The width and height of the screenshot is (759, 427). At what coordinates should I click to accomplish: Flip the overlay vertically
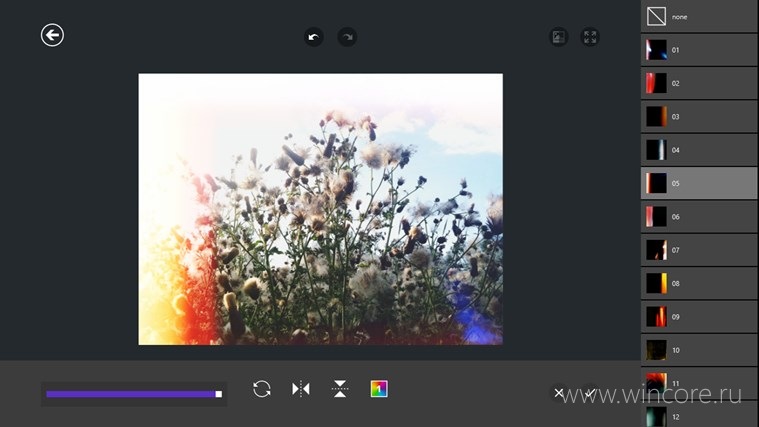340,389
